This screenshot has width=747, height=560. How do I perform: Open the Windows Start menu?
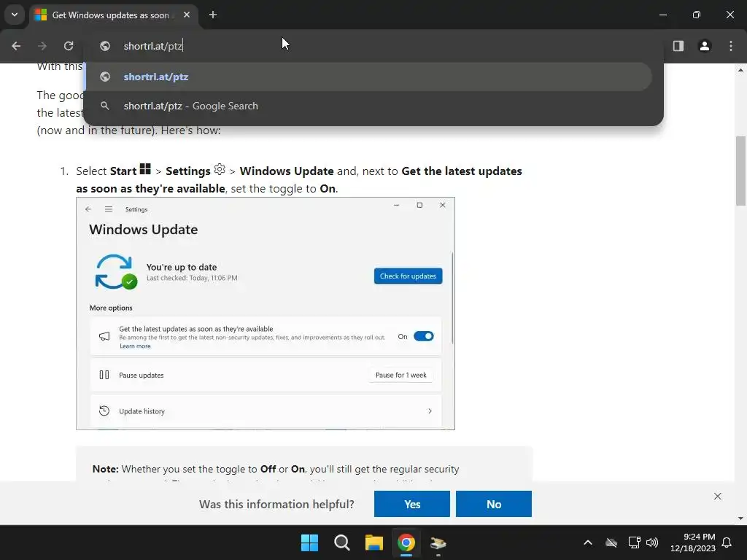[309, 542]
